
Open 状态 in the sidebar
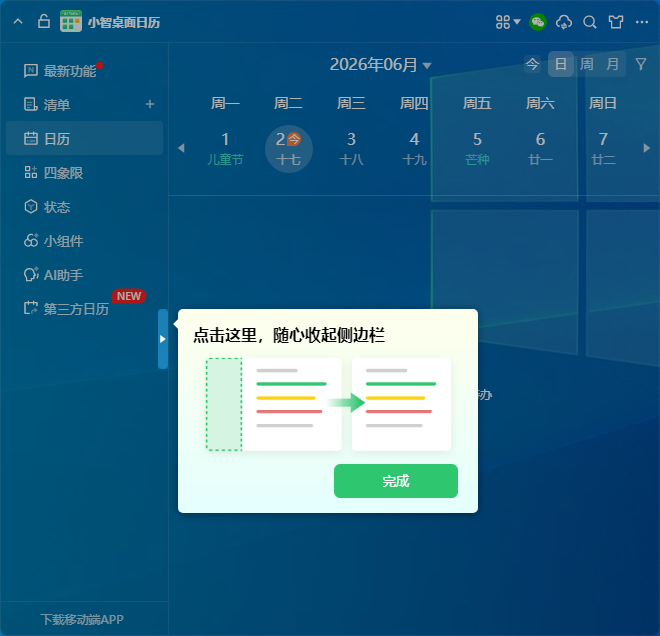pyautogui.click(x=84, y=207)
